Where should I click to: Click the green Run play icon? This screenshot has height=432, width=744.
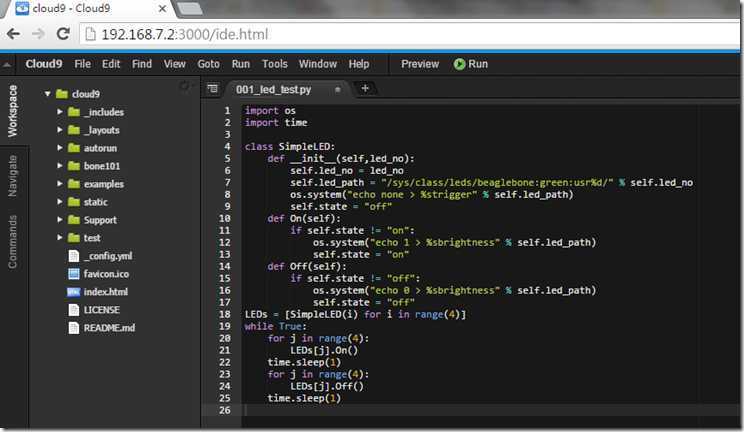tap(459, 64)
